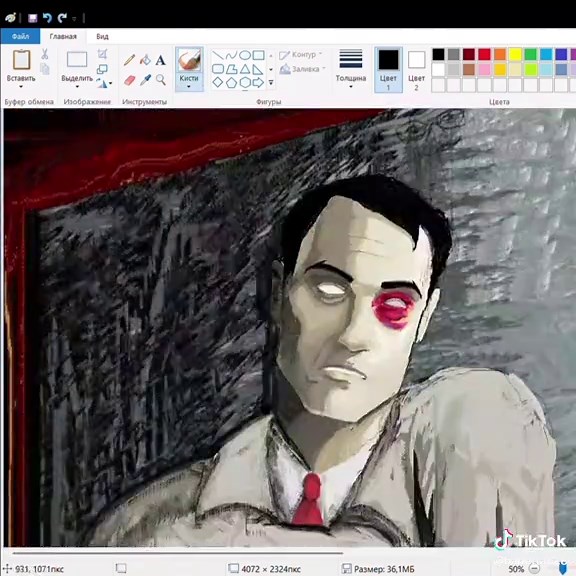Click the Copy icon below scissors

44,69
